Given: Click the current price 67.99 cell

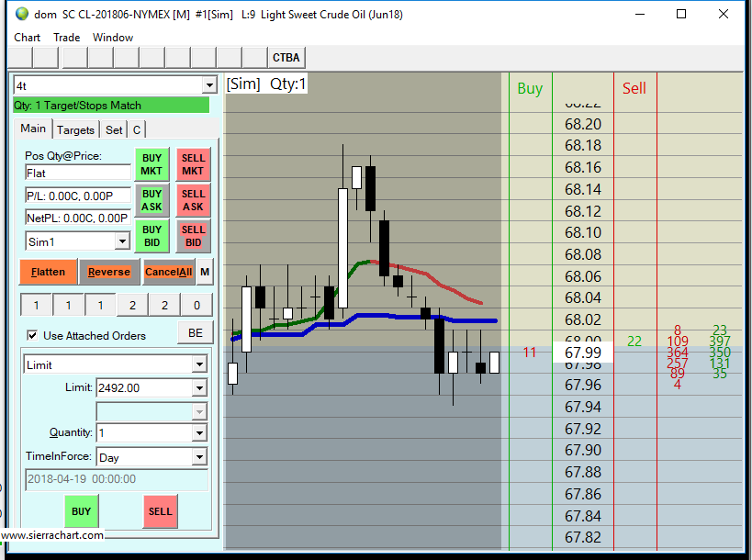Looking at the screenshot, I should pos(583,353).
